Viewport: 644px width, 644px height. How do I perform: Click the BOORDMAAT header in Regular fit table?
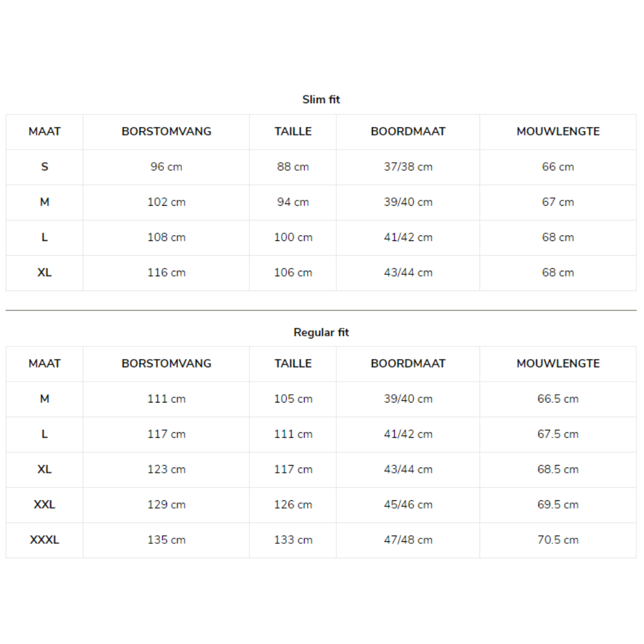(x=408, y=364)
